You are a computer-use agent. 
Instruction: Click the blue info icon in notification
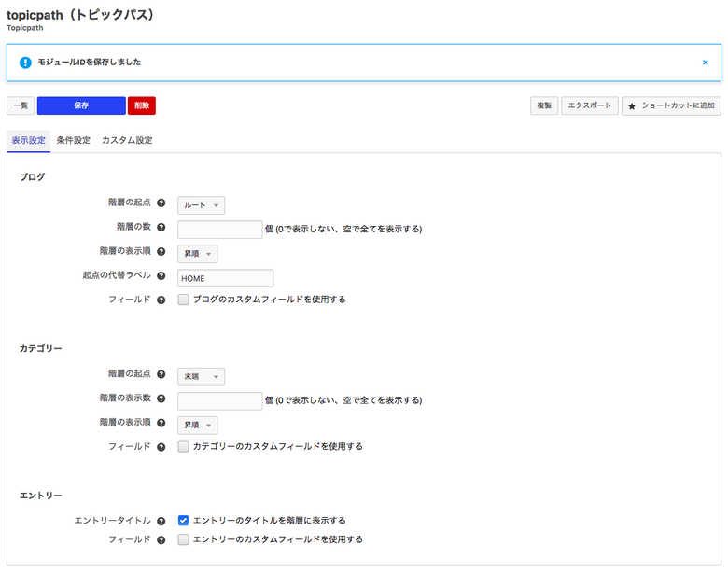click(x=25, y=63)
